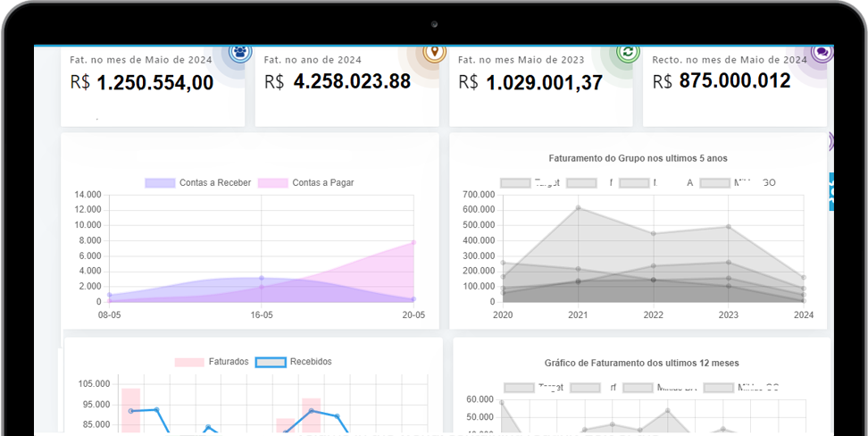Click the purple chat bubble icon on the Recto. card
The image size is (868, 436).
point(822,53)
